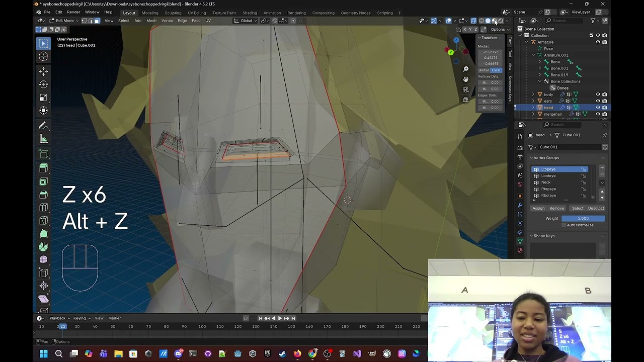Switch to the Sculpting workspace tab
Image resolution: width=644 pixels, height=362 pixels.
[173, 13]
